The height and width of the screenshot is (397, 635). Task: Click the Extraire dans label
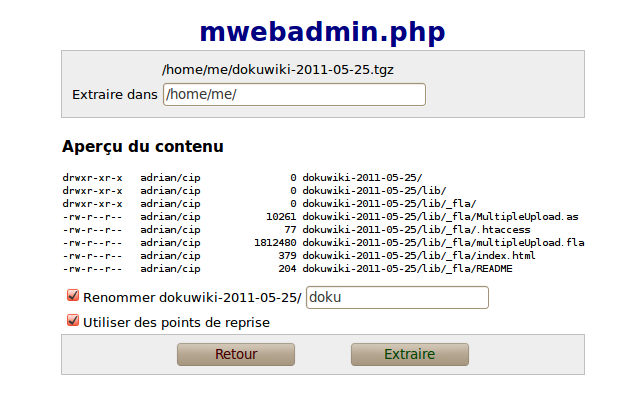pyautogui.click(x=115, y=94)
